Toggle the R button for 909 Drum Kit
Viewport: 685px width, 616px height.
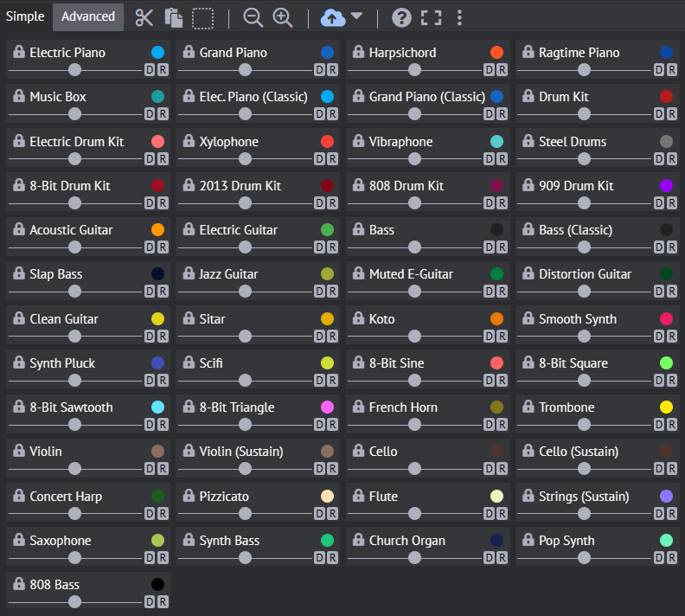672,203
